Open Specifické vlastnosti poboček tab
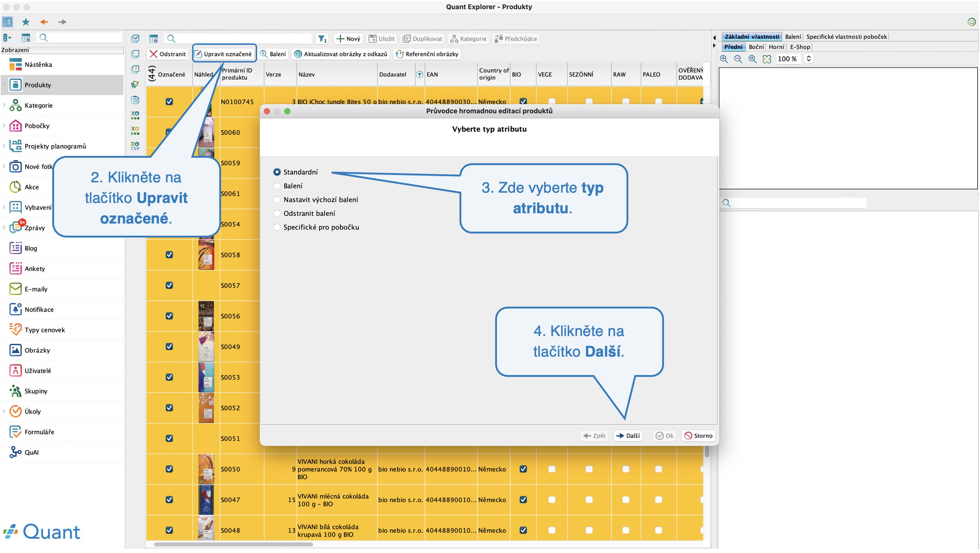This screenshot has height=553, width=980. (x=846, y=36)
